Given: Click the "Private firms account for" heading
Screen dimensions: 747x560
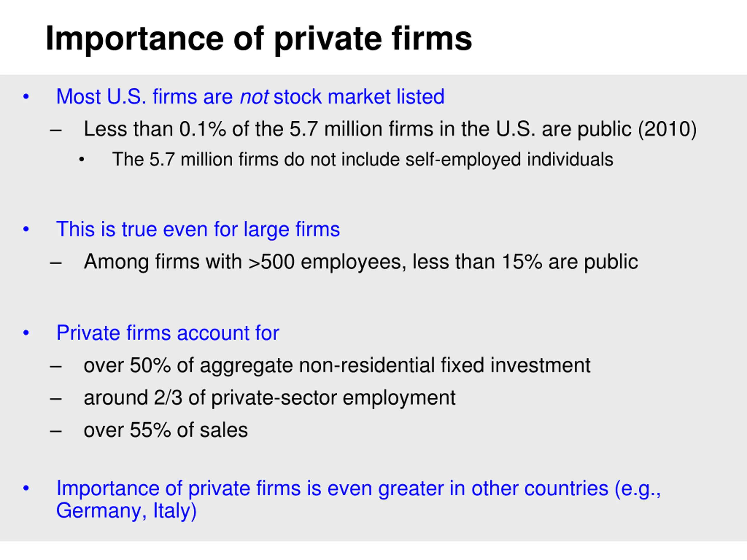Looking at the screenshot, I should coord(167,333).
